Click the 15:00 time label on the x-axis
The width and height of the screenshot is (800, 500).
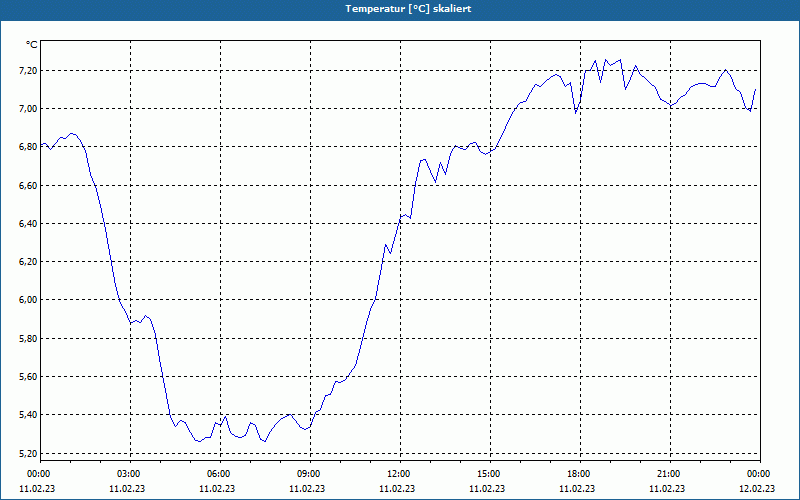(490, 474)
